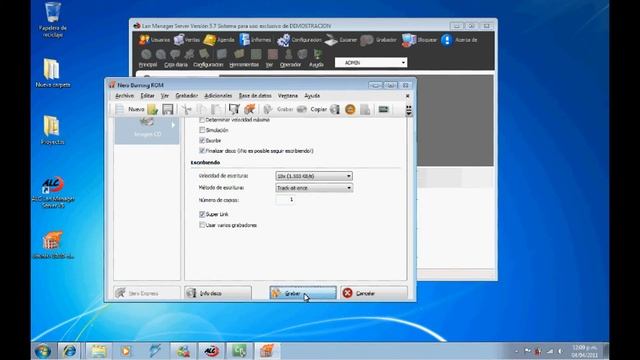The image size is (640, 360).
Task: Click the disc info icon right of Copiar
Action: [x=335, y=109]
